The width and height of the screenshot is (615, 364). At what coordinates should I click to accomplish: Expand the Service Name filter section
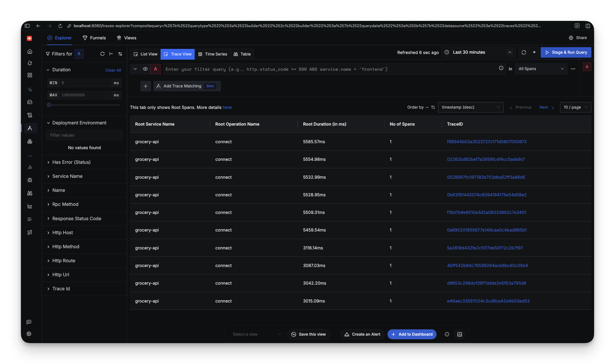(67, 176)
